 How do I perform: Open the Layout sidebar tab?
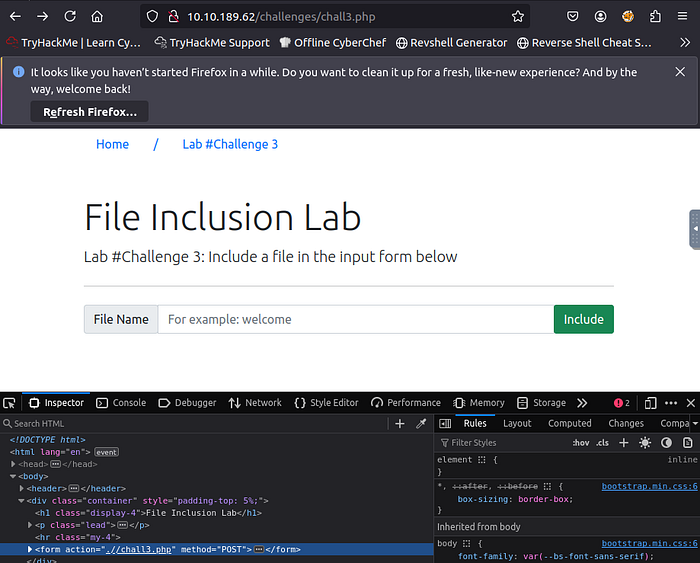[x=517, y=423]
